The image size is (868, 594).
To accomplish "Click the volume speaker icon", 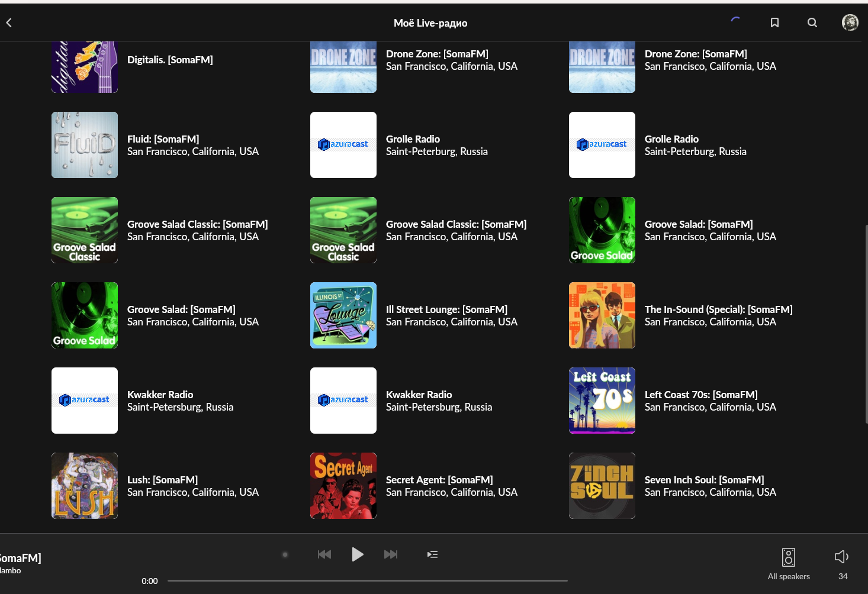I will [x=841, y=557].
